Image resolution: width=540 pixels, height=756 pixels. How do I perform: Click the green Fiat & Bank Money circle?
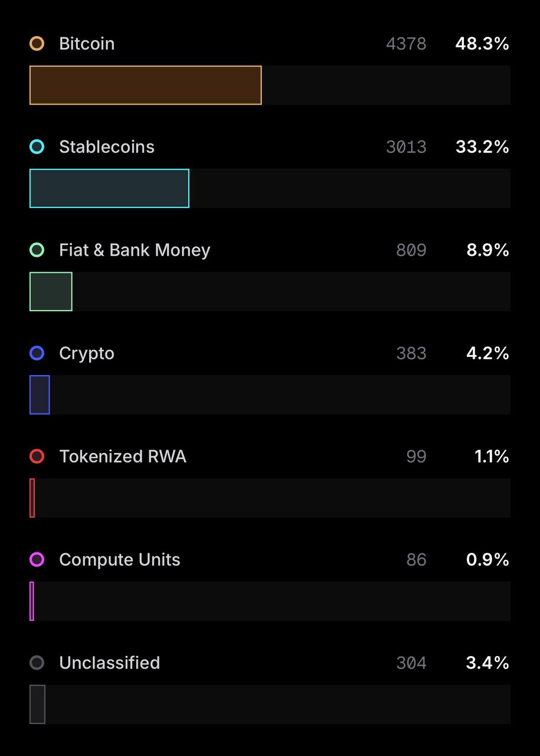[37, 250]
